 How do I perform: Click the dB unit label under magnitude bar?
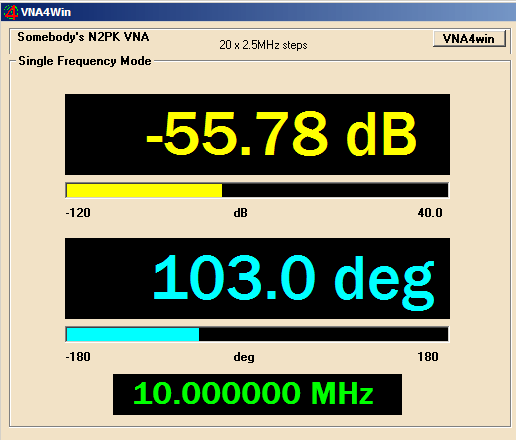click(241, 213)
